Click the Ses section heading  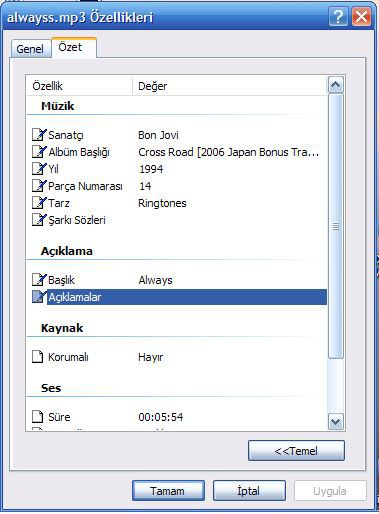click(x=51, y=388)
